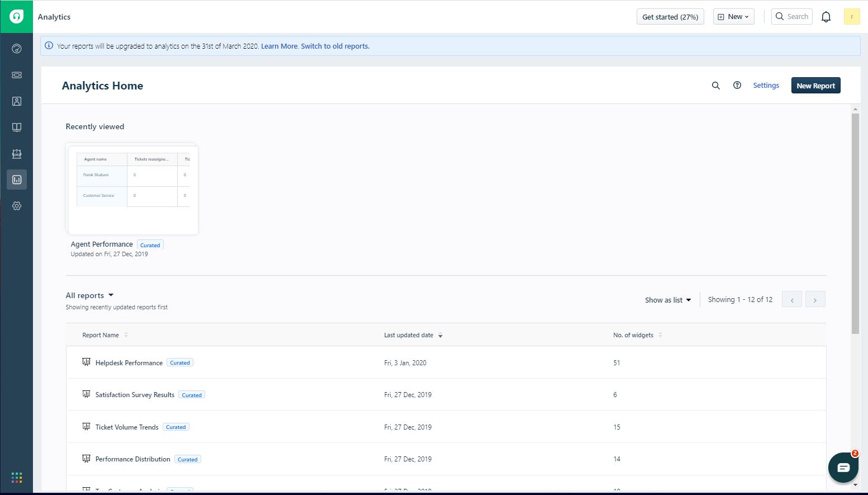Open the Freshworks app switcher grid icon
Viewport: 868px width, 495px height.
pyautogui.click(x=17, y=477)
